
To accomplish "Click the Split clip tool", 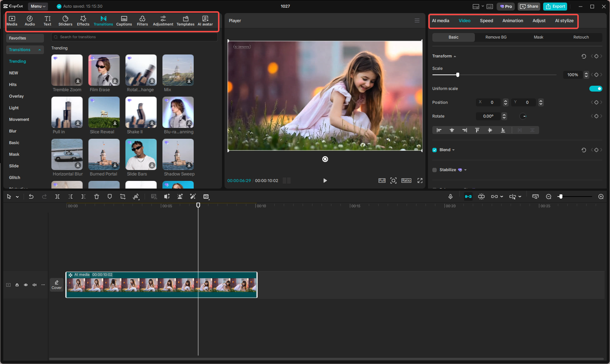I will tap(57, 197).
